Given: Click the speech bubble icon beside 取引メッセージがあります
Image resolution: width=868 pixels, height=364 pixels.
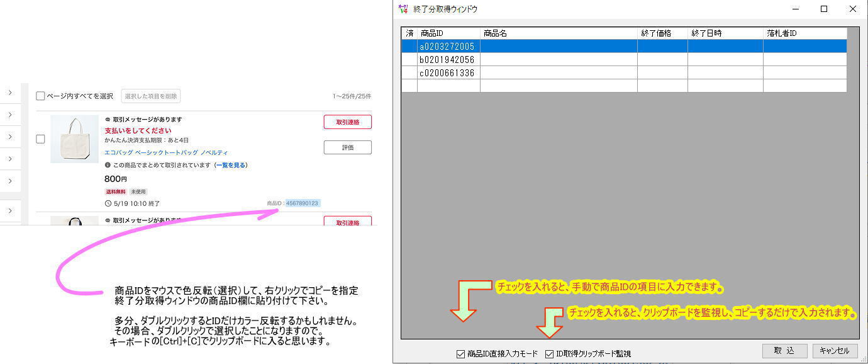Looking at the screenshot, I should pyautogui.click(x=108, y=120).
